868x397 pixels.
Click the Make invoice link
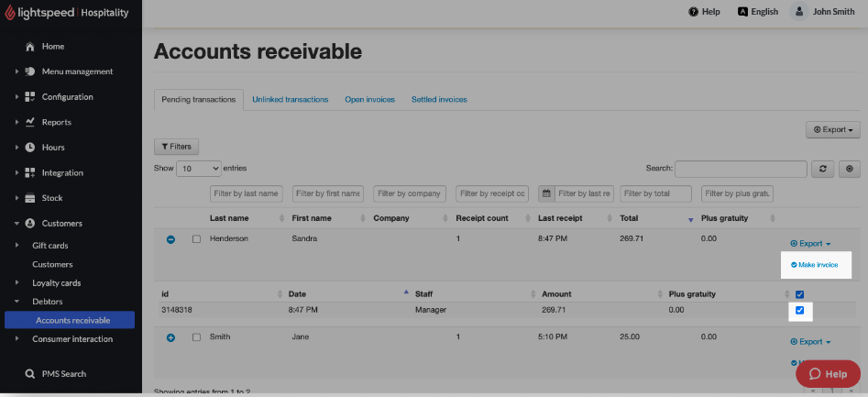(814, 264)
